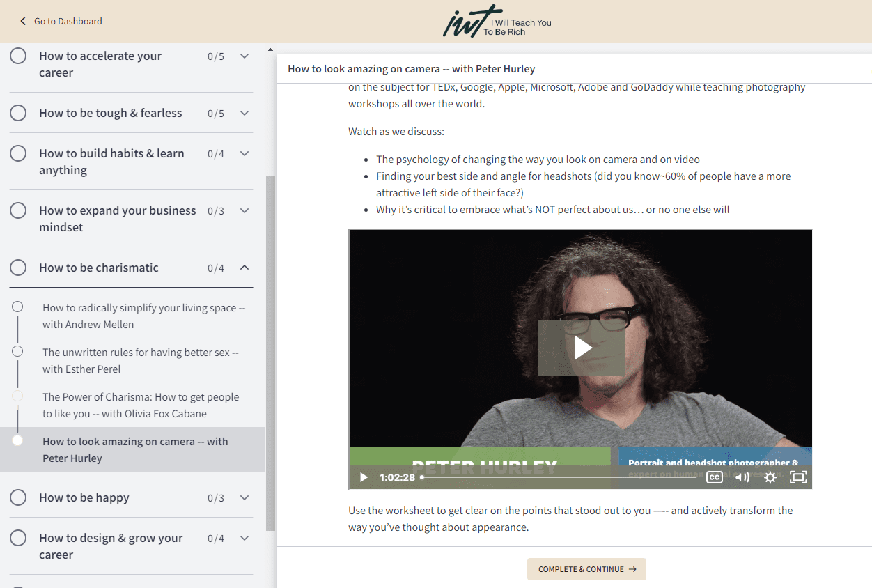Open 'How to expand your business mindset' title

click(117, 219)
